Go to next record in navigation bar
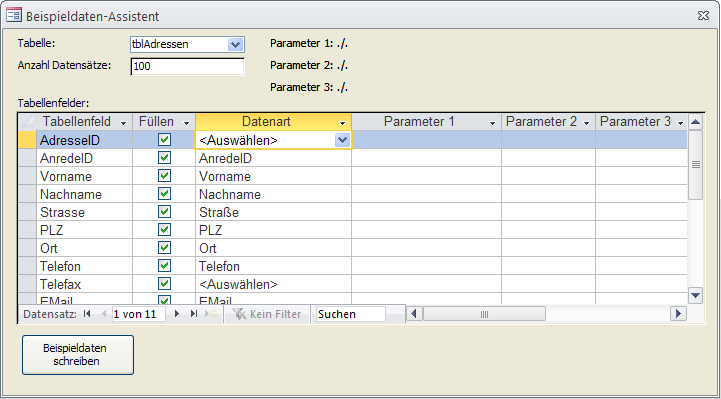721x399 pixels. click(x=177, y=314)
